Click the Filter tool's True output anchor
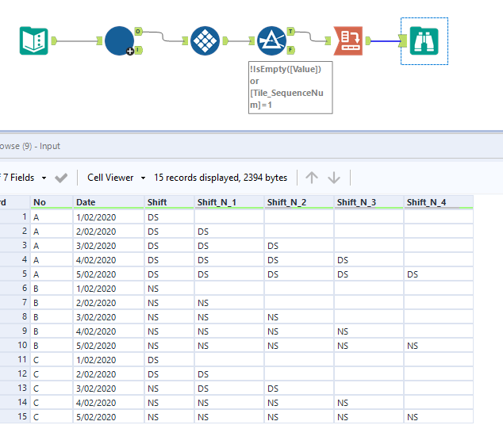Screen dimensions: 503x448 291,32
